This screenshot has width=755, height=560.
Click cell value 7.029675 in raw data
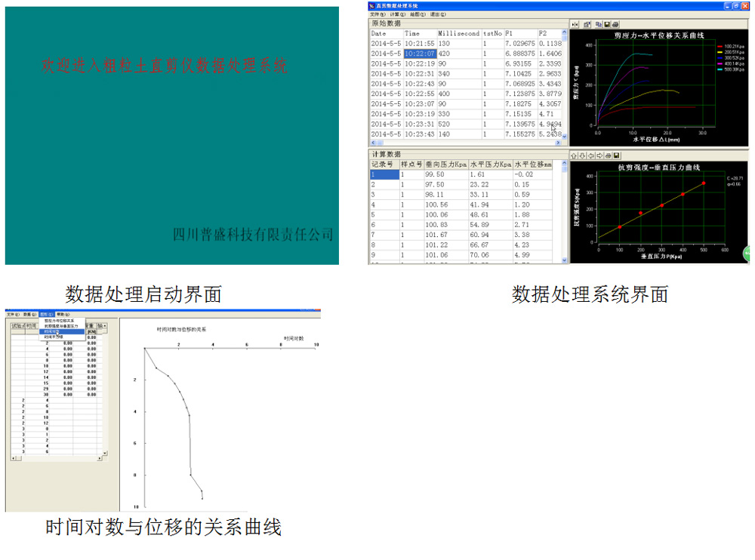pos(520,43)
